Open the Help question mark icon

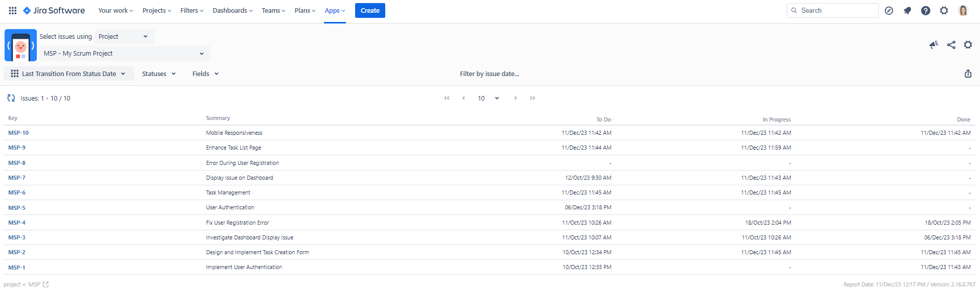[x=925, y=10]
